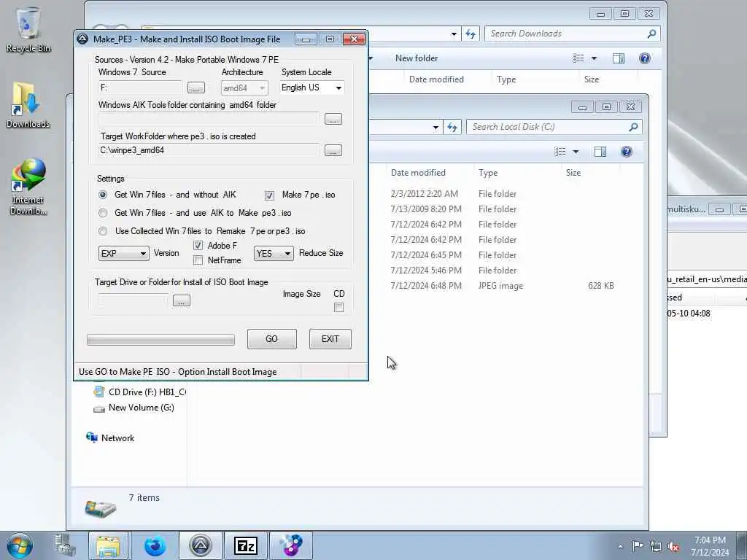Refresh the Downloads window address bar

coord(471,34)
